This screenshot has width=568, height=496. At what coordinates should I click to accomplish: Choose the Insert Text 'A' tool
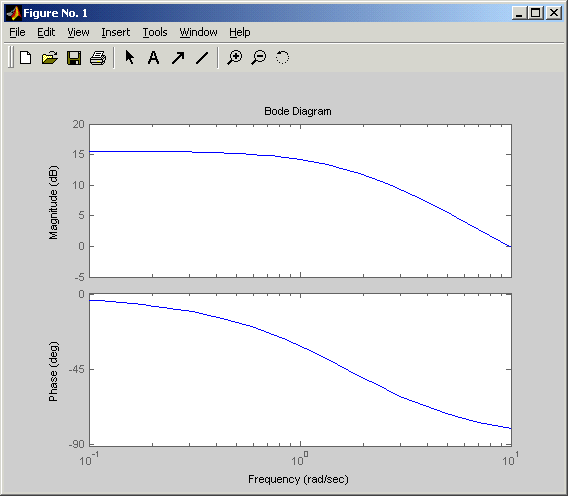point(154,58)
